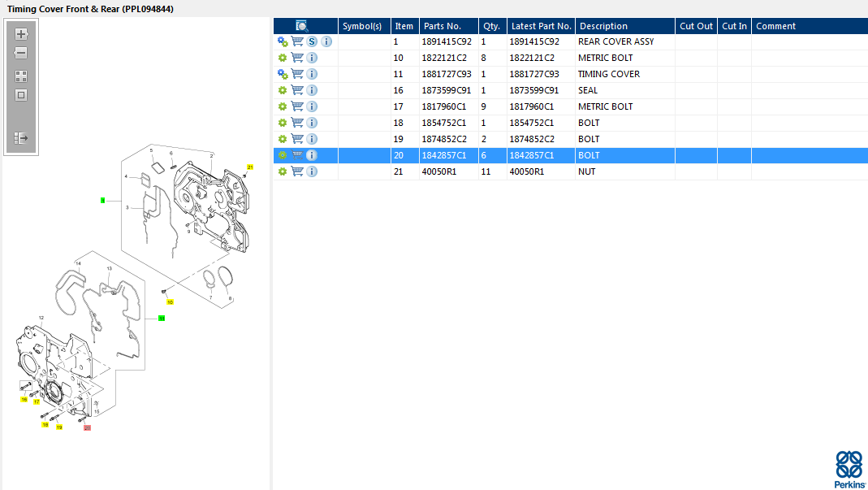Click the single square fit view button
Viewport: 868px width, 490px height.
pos(21,95)
